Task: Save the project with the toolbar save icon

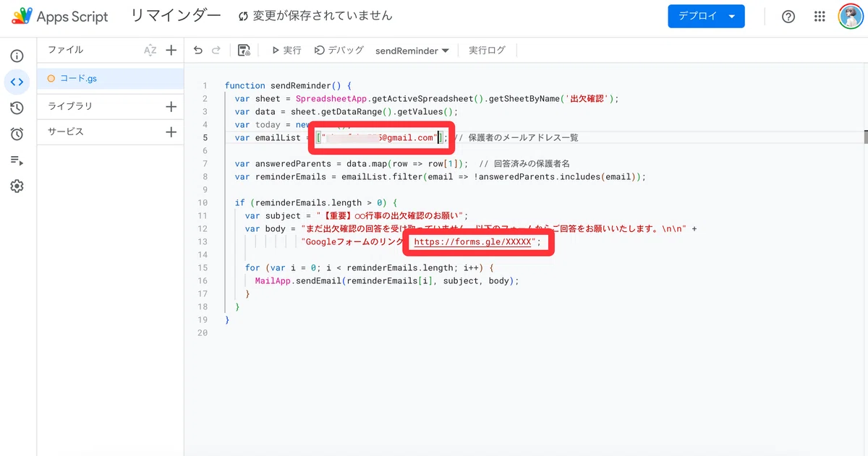Action: point(244,51)
